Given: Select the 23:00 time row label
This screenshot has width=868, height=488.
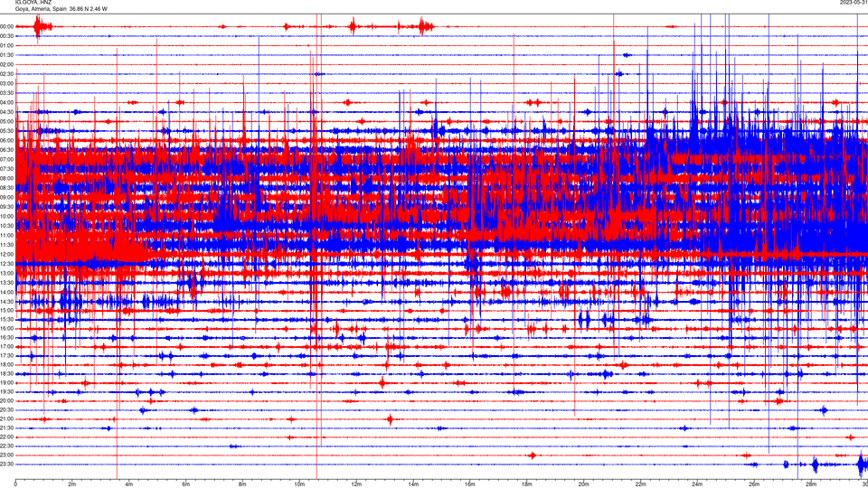Looking at the screenshot, I should [x=6, y=455].
